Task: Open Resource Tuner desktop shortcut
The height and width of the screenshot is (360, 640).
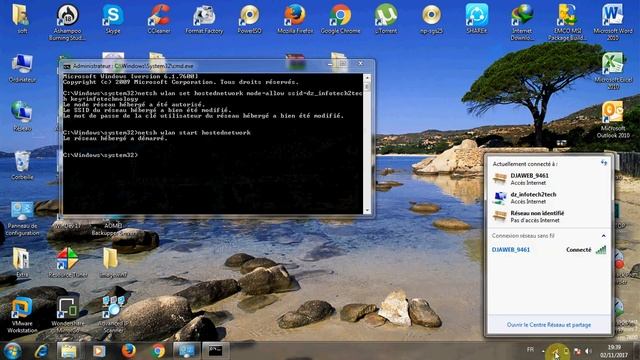Action: 67,263
